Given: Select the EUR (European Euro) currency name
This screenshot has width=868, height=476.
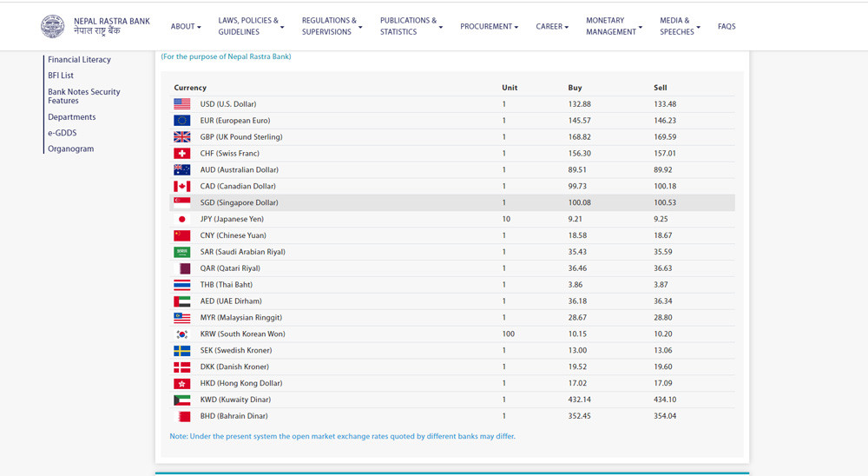Looking at the screenshot, I should tap(235, 121).
